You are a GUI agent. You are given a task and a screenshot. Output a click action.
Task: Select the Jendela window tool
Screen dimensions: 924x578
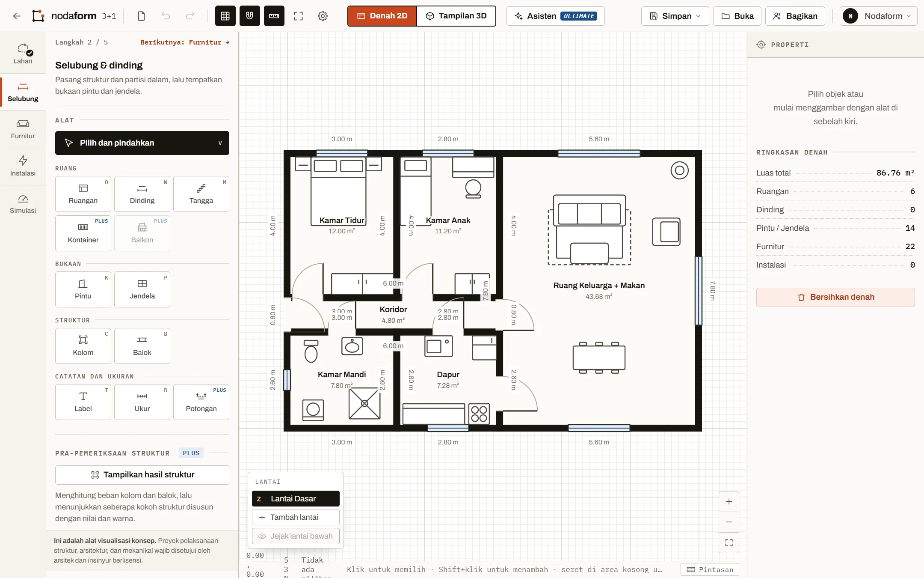click(x=142, y=289)
